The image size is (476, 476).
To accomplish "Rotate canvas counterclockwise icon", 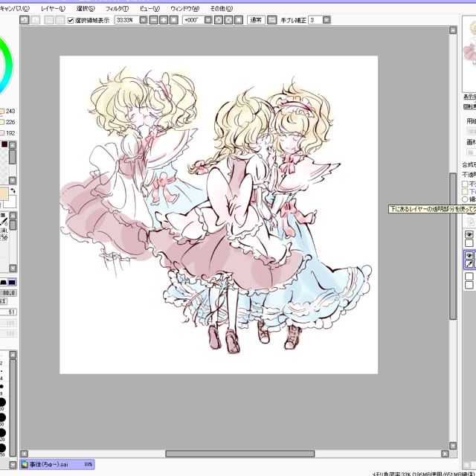I will pos(218,20).
